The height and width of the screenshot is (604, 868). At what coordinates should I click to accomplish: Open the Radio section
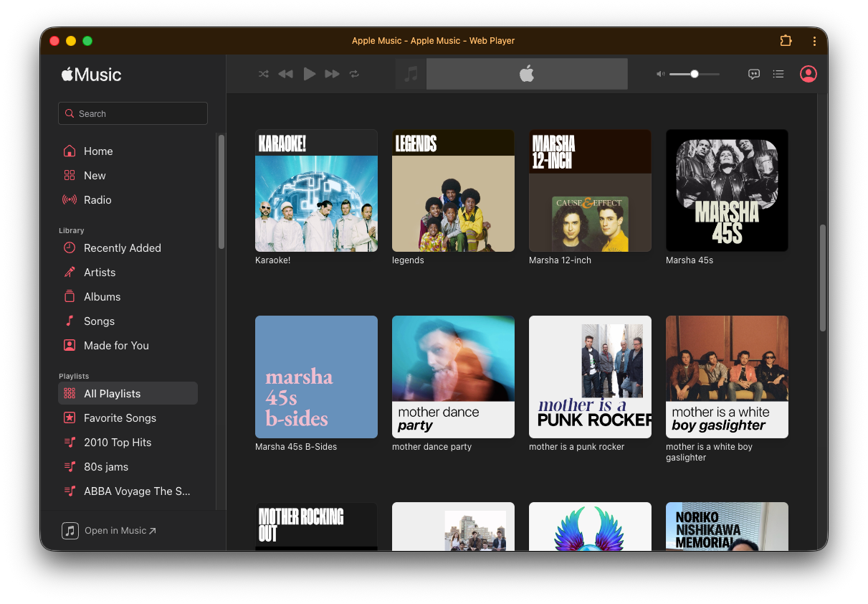pyautogui.click(x=128, y=200)
